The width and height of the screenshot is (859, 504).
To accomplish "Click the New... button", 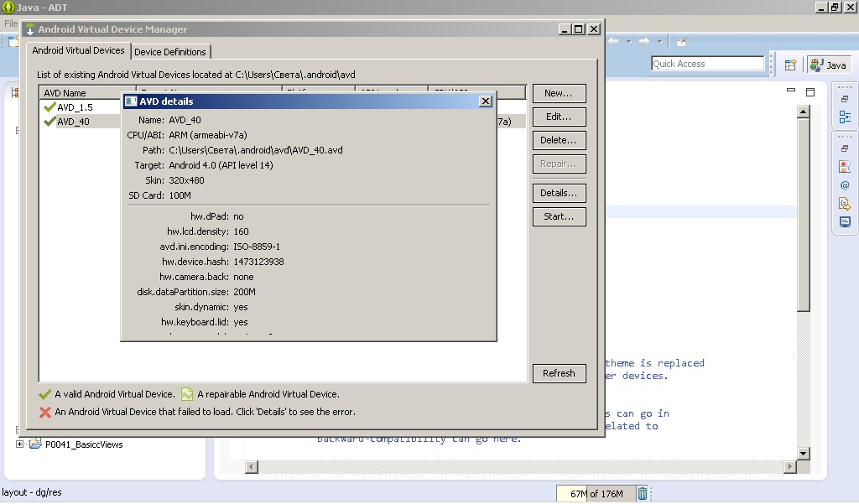I will tap(559, 93).
